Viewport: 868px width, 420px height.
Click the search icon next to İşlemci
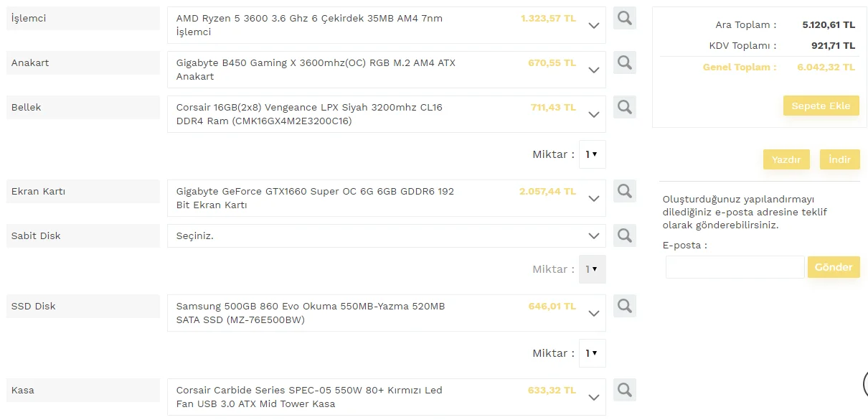tap(624, 19)
